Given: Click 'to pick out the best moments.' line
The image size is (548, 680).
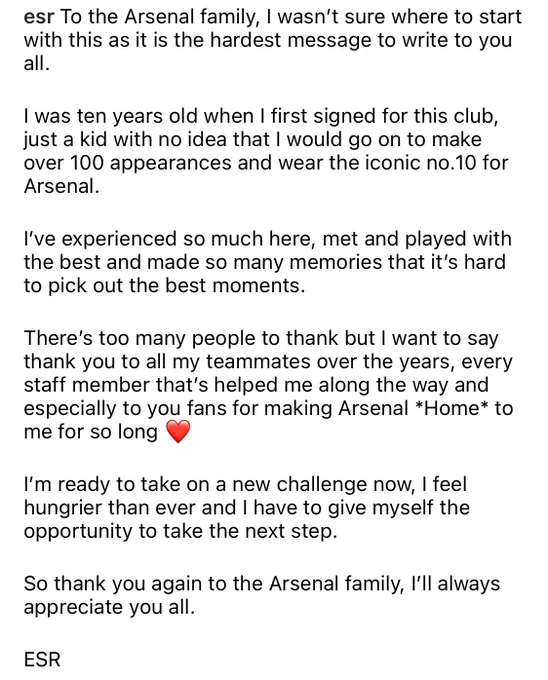Looking at the screenshot, I should tap(164, 286).
